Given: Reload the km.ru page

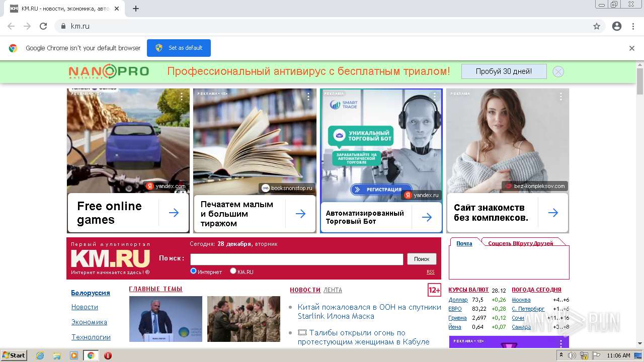Looking at the screenshot, I should 43,26.
